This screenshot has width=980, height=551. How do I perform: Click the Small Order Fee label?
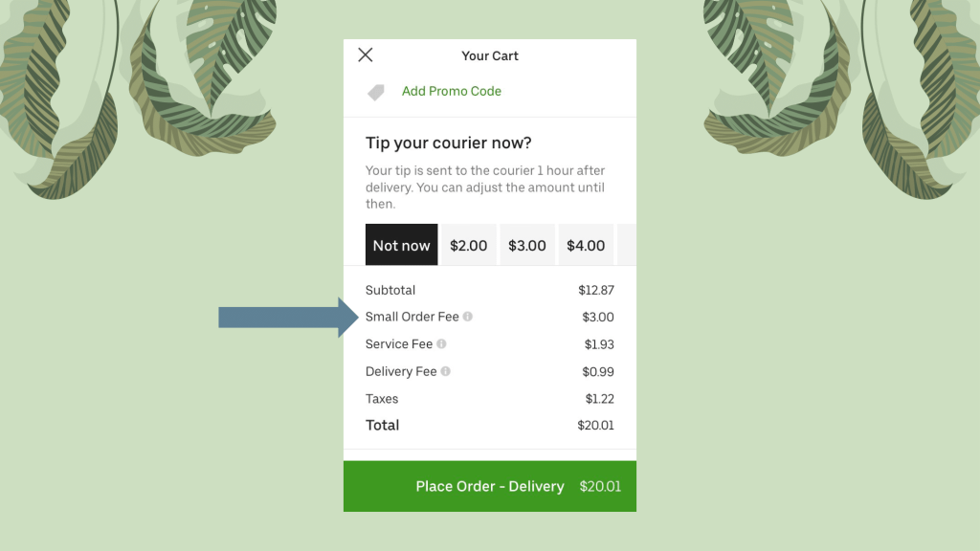412,317
